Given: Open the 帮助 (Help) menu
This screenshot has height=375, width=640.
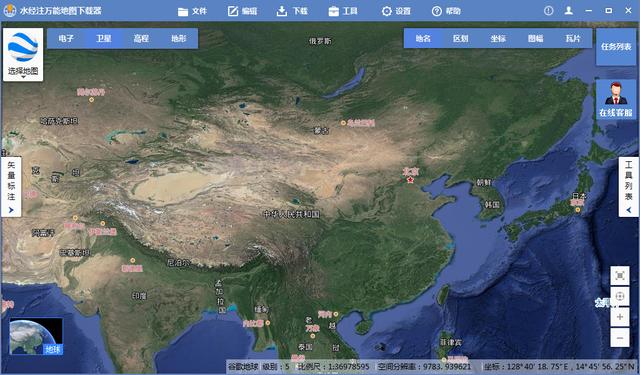Looking at the screenshot, I should (x=446, y=11).
